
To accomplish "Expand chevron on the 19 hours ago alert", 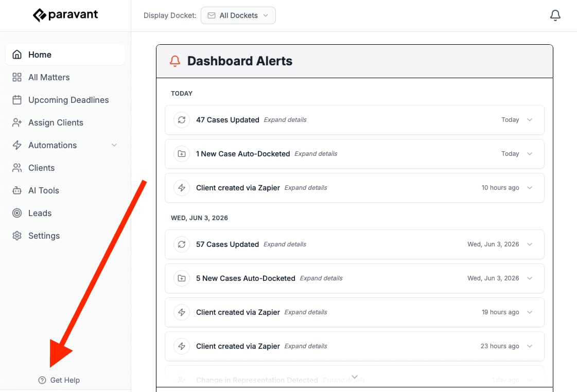I will coord(530,312).
